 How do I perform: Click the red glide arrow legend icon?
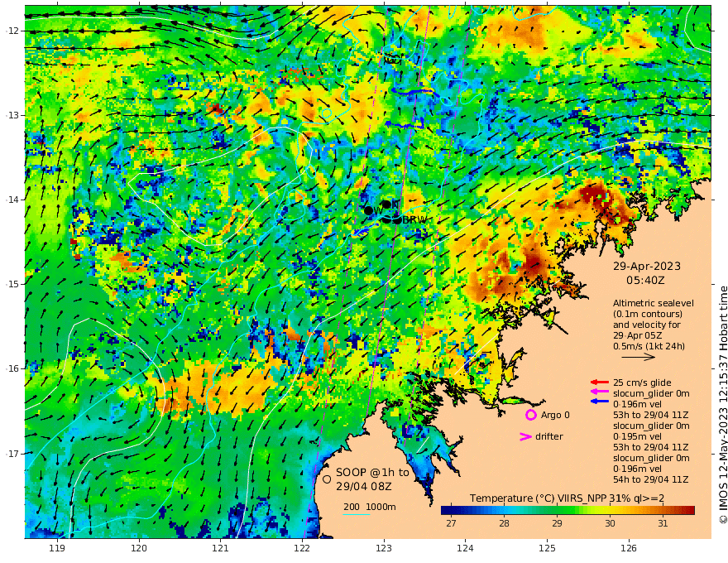click(x=600, y=383)
